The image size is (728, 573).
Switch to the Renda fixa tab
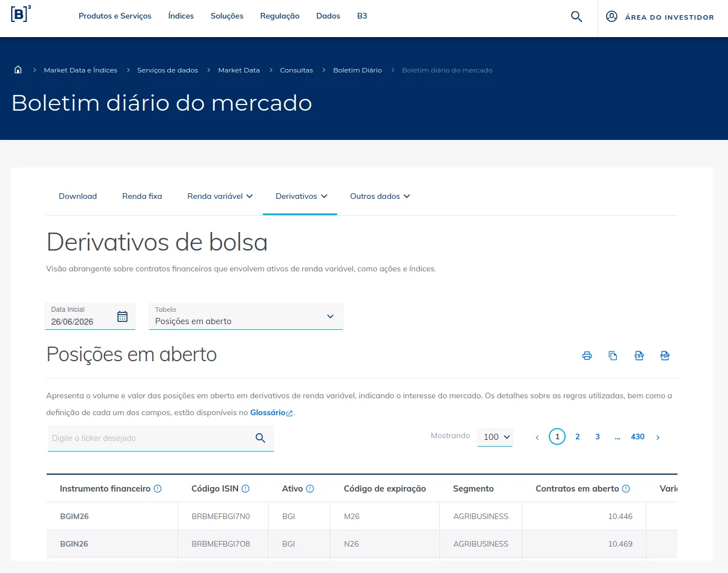point(142,196)
